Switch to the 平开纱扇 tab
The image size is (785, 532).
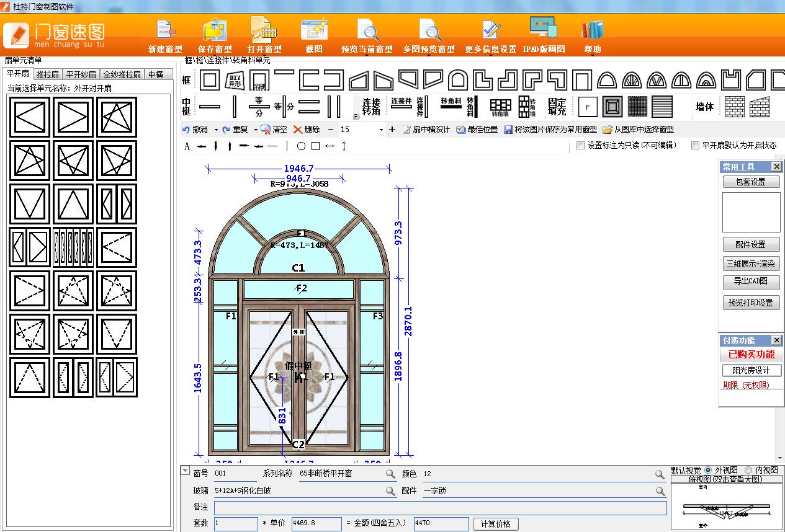click(81, 74)
